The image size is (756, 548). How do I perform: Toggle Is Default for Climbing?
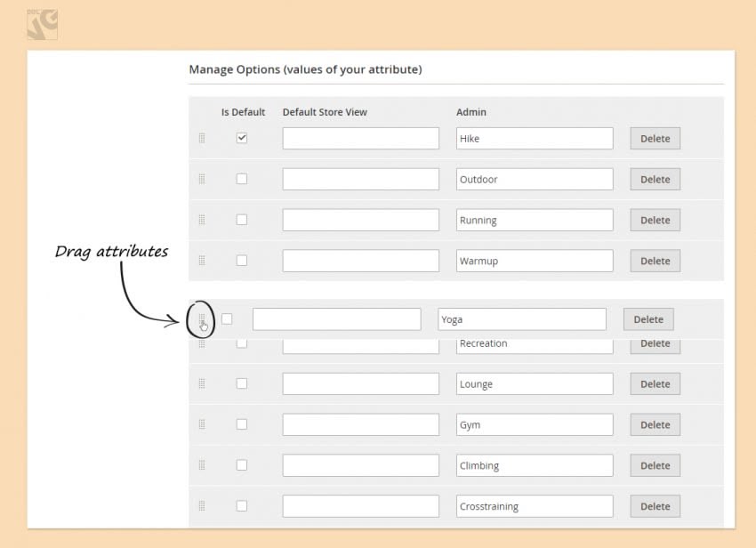tap(242, 465)
